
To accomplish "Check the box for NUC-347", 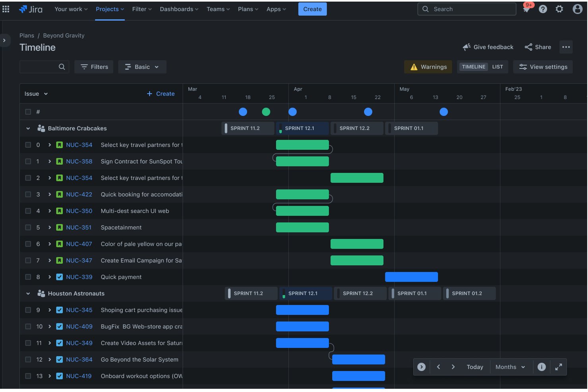I will pos(28,261).
